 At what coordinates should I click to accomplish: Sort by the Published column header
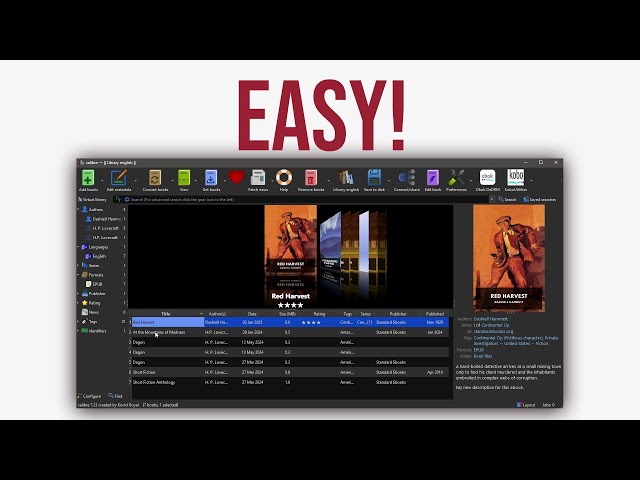coord(435,314)
